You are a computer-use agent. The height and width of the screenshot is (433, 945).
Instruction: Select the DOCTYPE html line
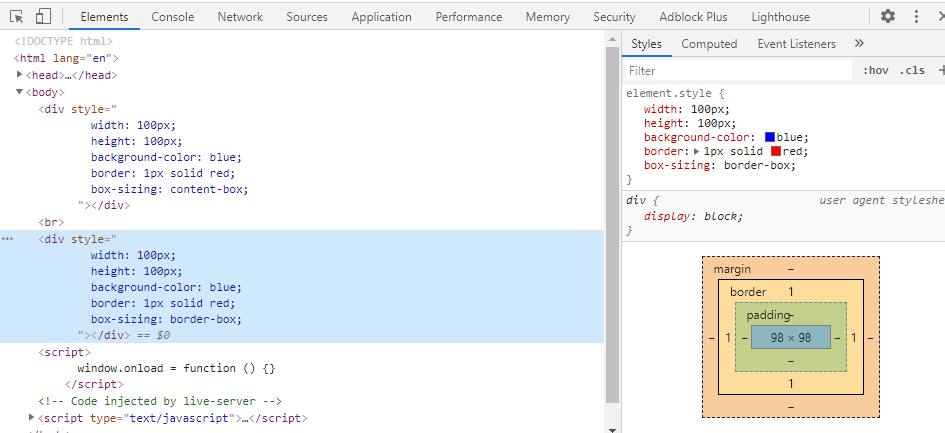point(63,42)
